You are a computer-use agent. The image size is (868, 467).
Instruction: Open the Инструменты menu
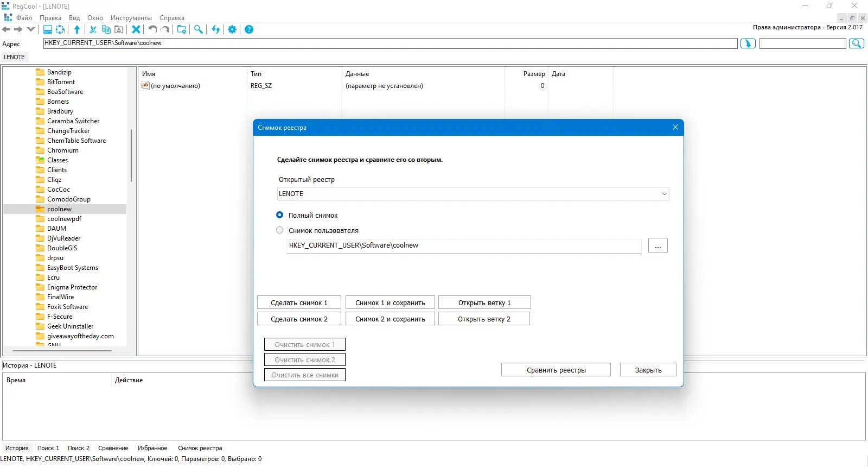pos(131,18)
